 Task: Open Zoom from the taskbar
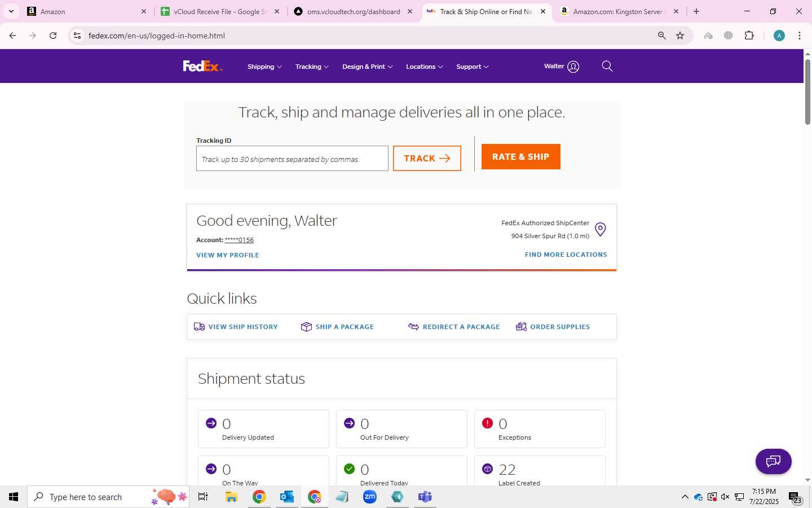pos(370,497)
